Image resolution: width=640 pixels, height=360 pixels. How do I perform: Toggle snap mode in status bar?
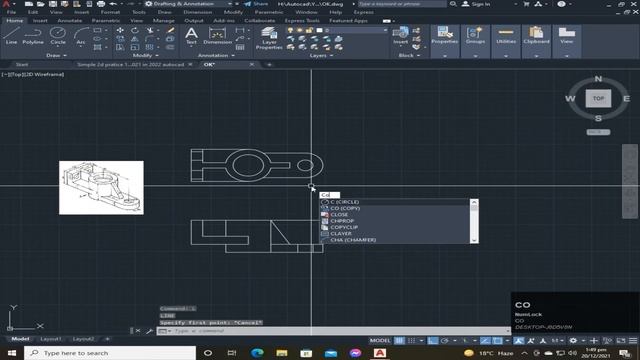click(x=411, y=341)
